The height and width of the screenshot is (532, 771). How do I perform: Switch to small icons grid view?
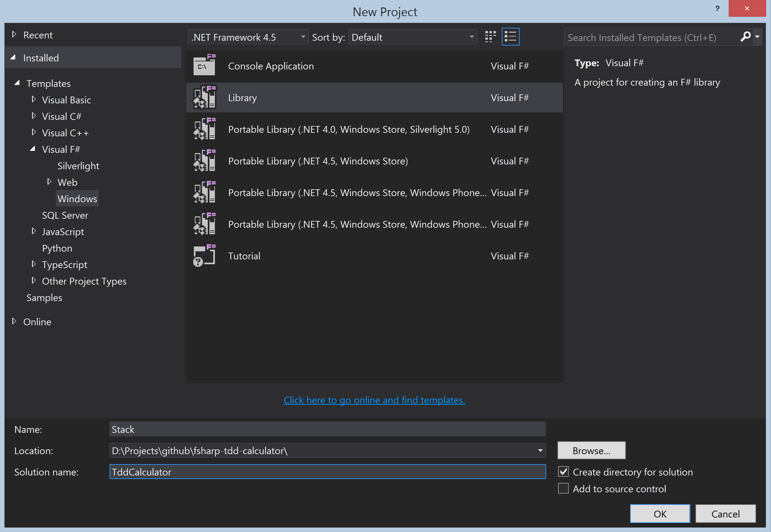point(490,37)
